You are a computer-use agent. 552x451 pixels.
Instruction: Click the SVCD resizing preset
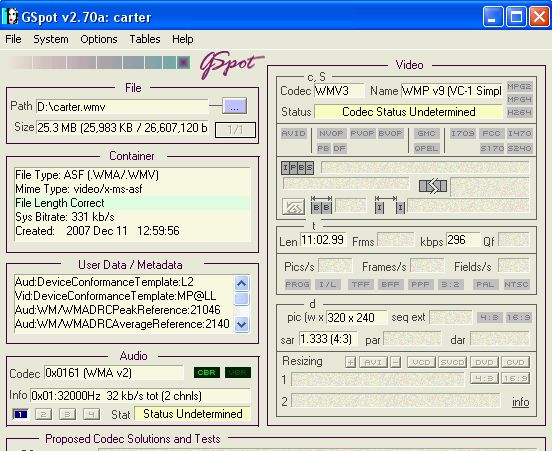[452, 362]
